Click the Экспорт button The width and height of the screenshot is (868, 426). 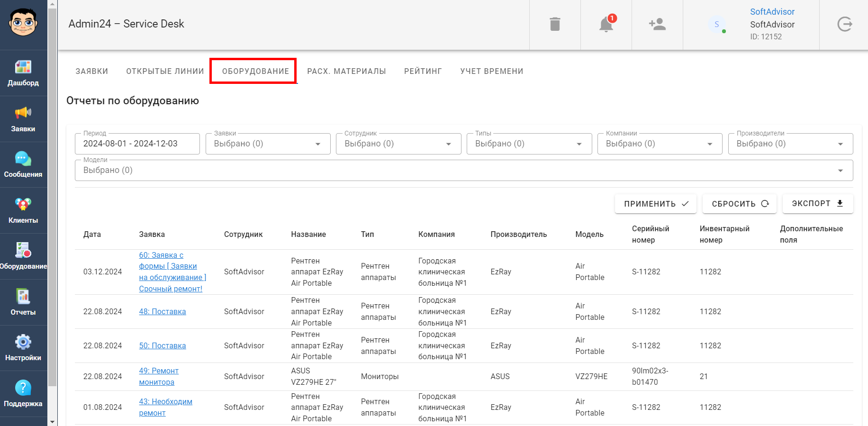click(818, 204)
